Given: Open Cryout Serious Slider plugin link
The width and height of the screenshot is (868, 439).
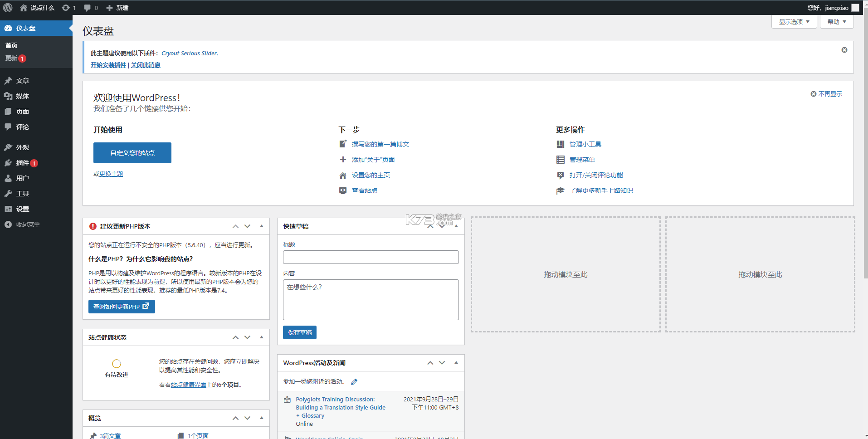Looking at the screenshot, I should coord(189,54).
